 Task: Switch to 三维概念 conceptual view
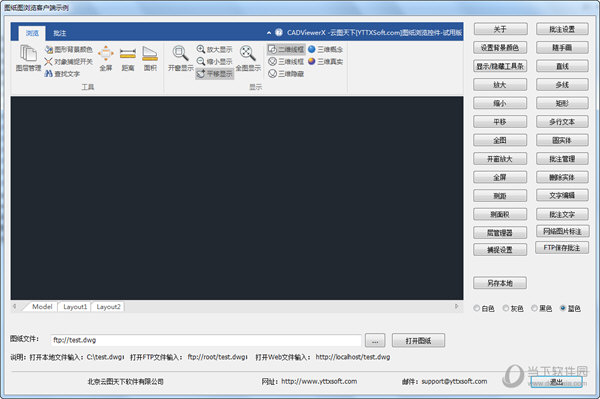325,49
